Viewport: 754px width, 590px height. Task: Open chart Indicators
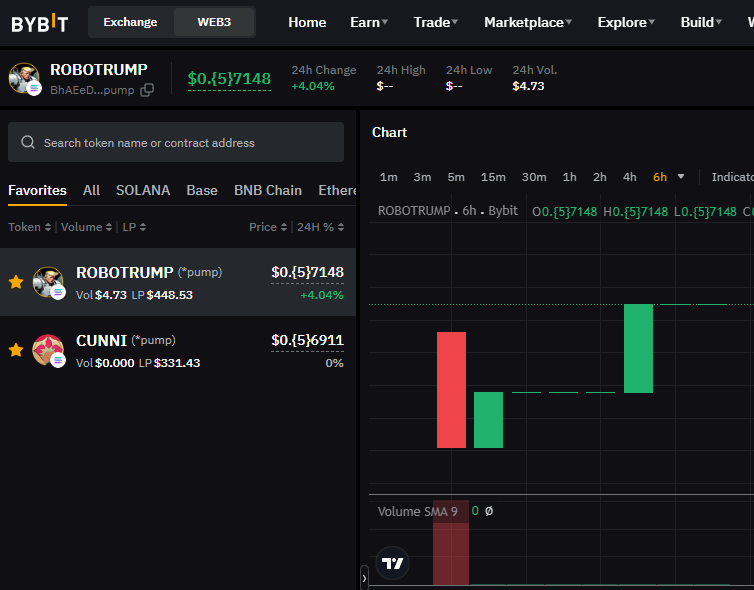click(732, 177)
